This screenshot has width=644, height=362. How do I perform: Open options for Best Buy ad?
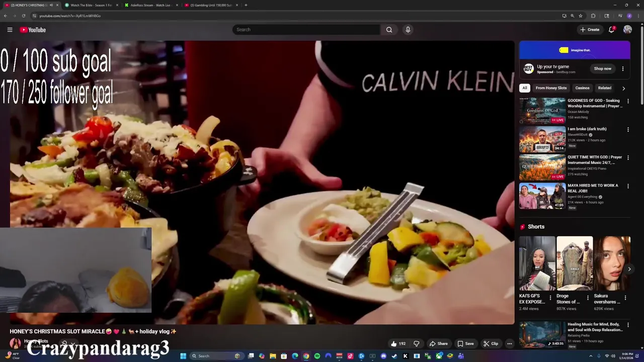[623, 69]
